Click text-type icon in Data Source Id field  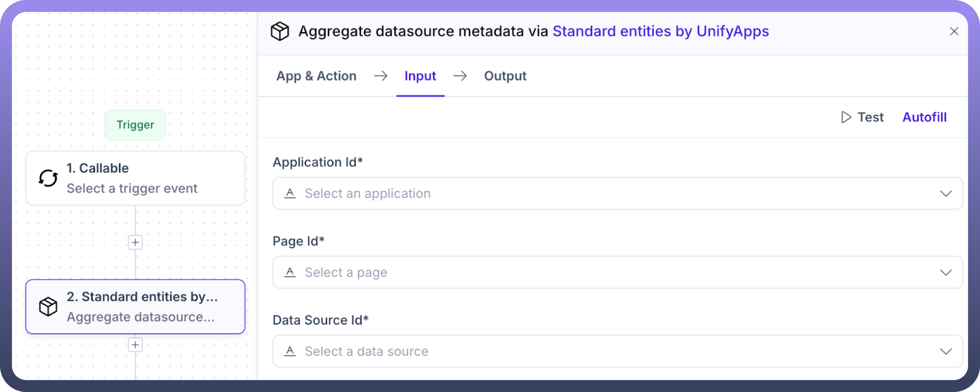[x=290, y=351]
